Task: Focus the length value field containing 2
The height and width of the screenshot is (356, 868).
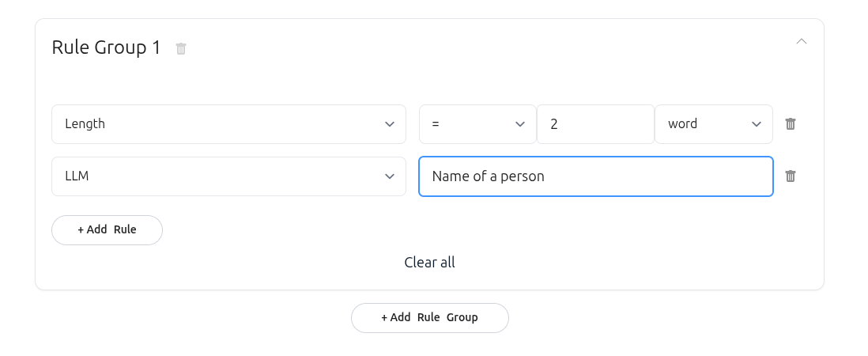Action: tap(595, 124)
